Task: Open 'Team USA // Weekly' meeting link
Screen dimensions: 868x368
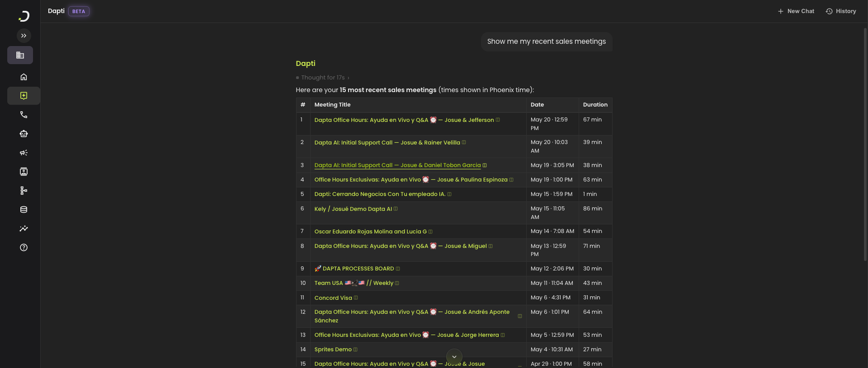Action: pyautogui.click(x=354, y=283)
